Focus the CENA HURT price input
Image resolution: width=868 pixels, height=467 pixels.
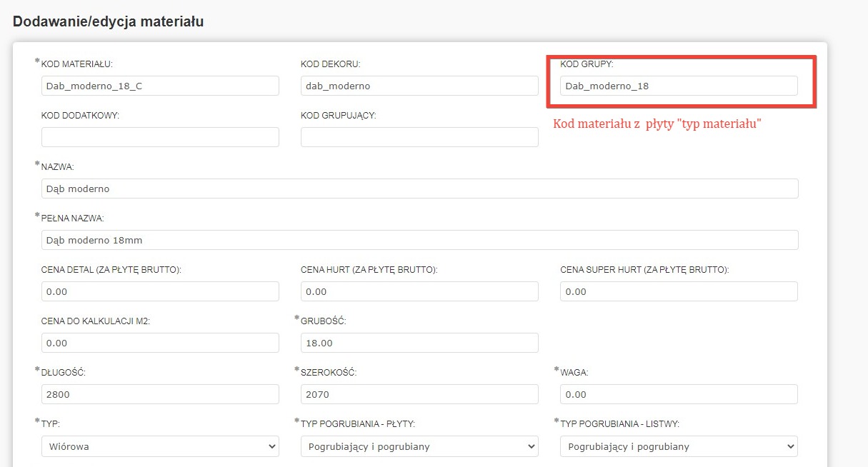pos(419,291)
